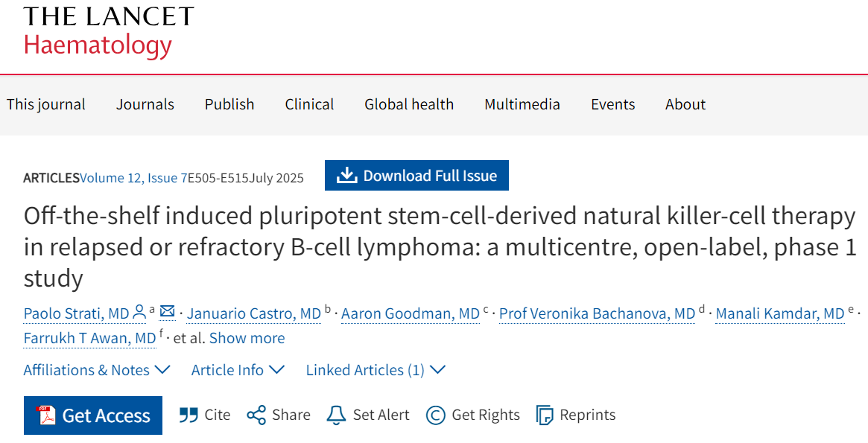868x443 pixels.
Task: Expand Affiliations & Notes section
Action: (x=97, y=370)
